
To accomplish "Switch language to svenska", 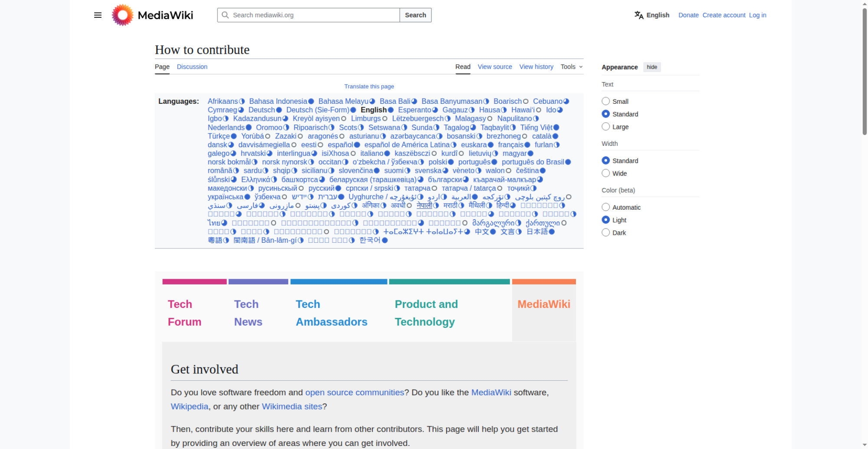I will click(428, 171).
